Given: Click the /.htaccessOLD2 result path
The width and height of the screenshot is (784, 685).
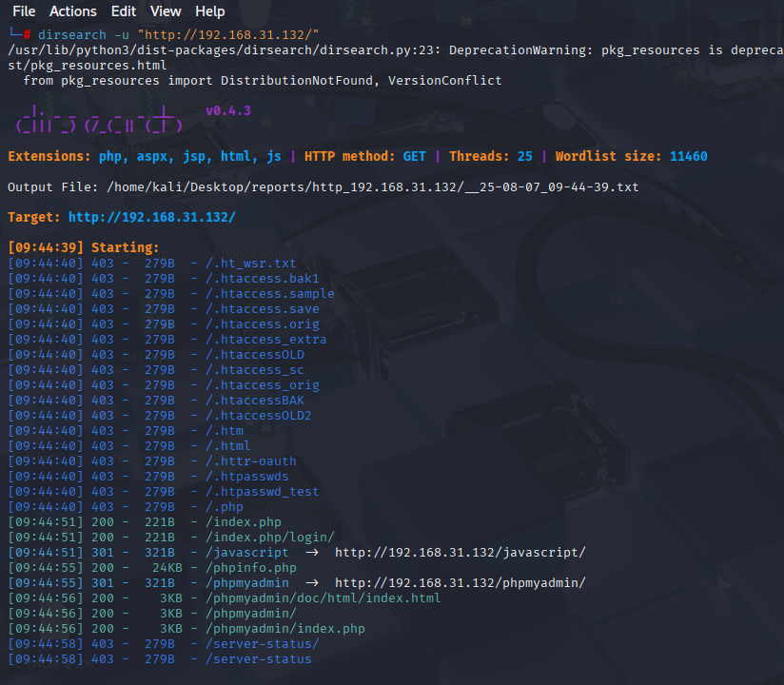Looking at the screenshot, I should pos(259,416).
